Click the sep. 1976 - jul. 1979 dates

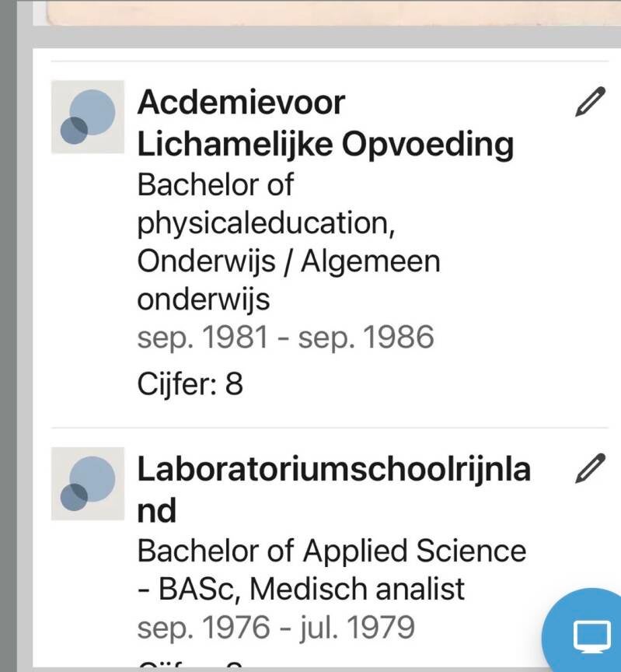pyautogui.click(x=276, y=627)
